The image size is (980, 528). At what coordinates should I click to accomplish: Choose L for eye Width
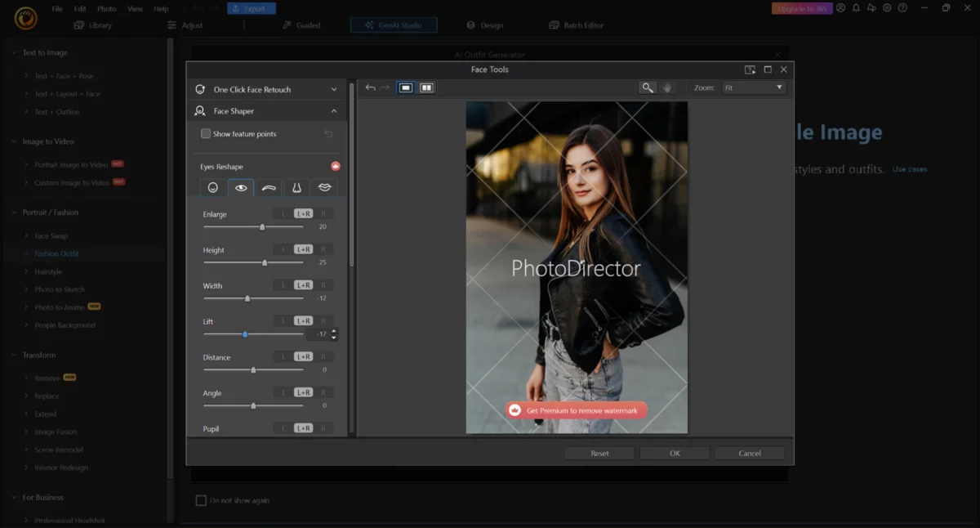click(284, 285)
